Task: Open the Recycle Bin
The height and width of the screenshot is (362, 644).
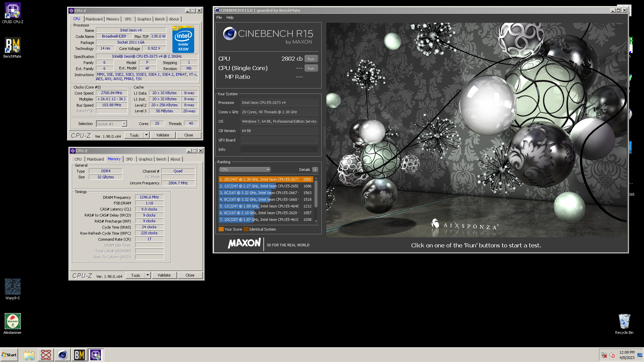Action: point(624,324)
